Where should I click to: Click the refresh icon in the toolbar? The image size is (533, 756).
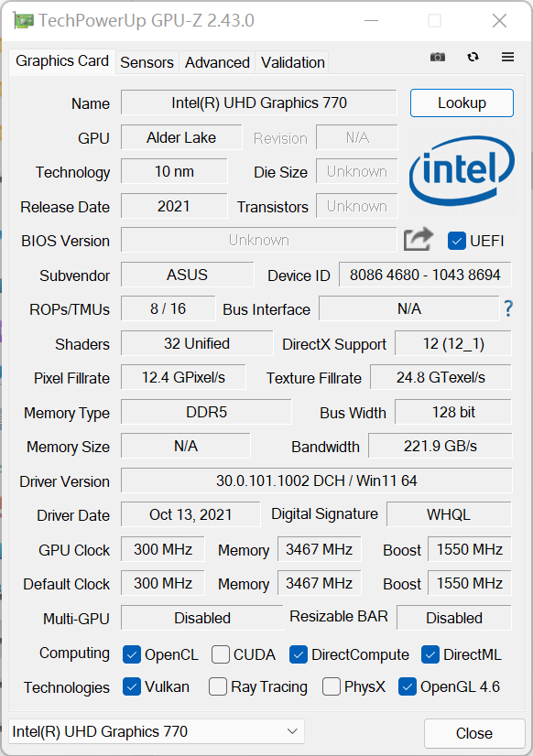click(473, 57)
